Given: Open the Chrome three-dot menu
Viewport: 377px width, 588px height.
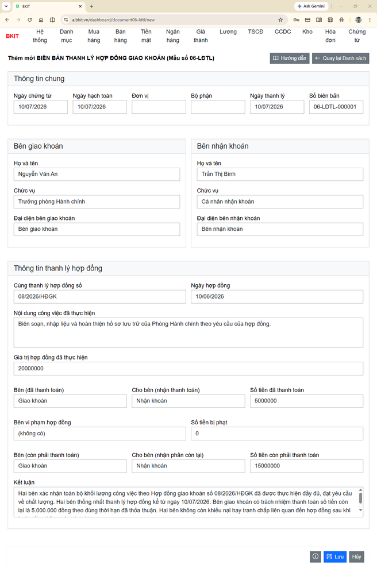Looking at the screenshot, I should click(370, 20).
